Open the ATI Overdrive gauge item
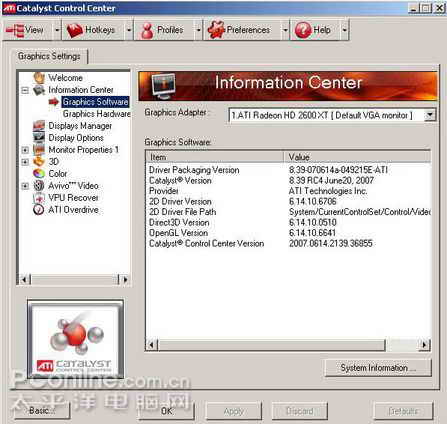The image size is (447, 424). (x=73, y=210)
